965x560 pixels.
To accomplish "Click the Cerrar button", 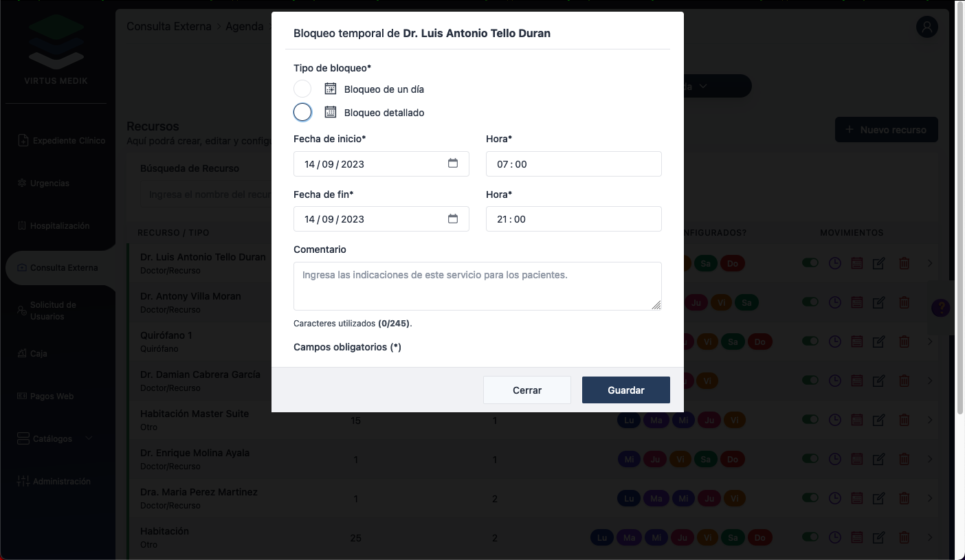I will 527,390.
